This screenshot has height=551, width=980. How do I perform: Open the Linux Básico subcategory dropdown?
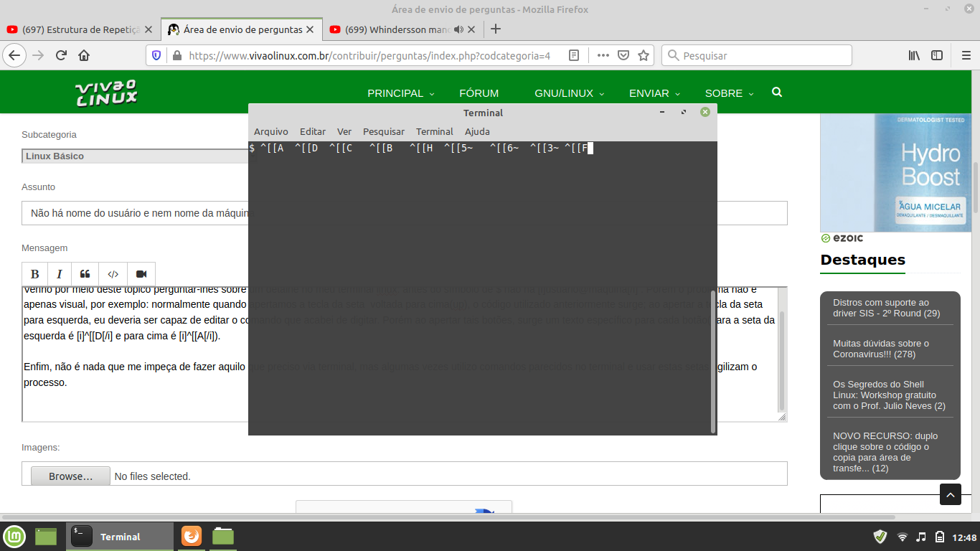135,156
